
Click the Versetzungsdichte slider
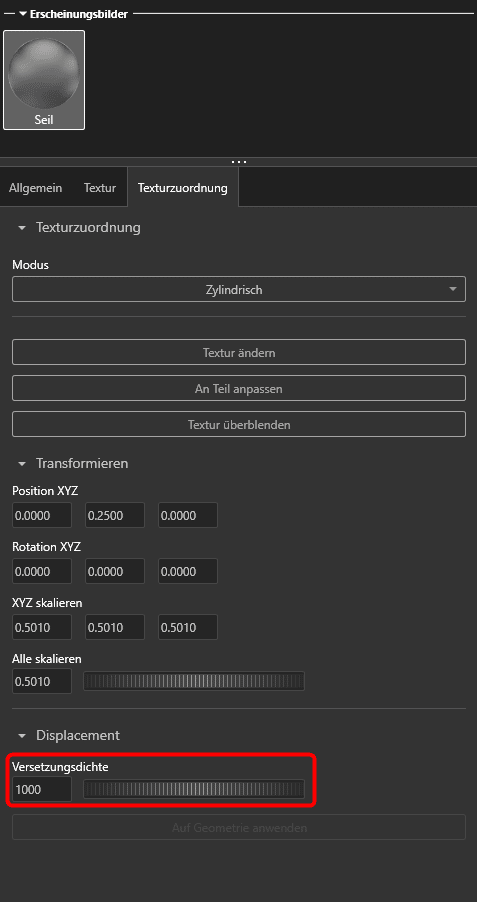(x=194, y=789)
